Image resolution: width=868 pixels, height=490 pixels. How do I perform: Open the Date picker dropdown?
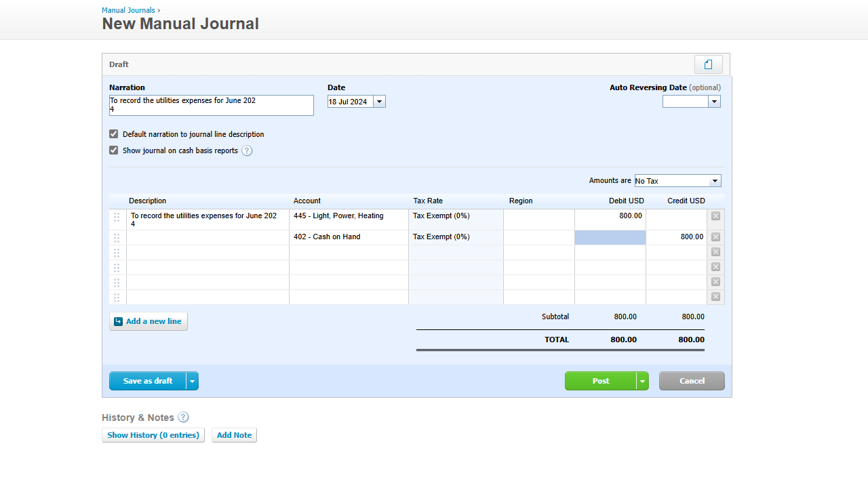pos(379,102)
